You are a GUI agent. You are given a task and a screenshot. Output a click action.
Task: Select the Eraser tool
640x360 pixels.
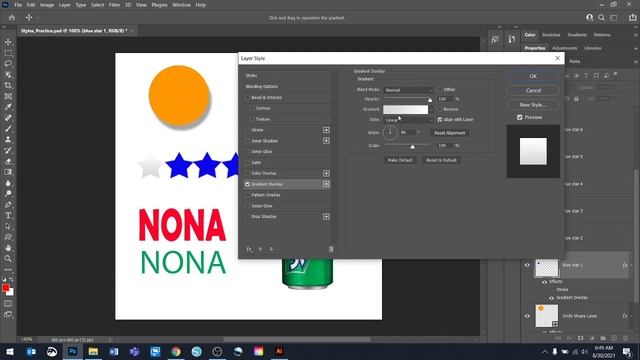[8, 161]
